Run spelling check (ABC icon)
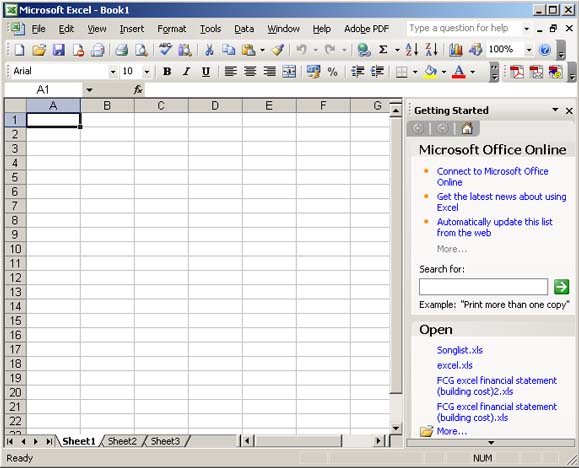 tap(165, 49)
